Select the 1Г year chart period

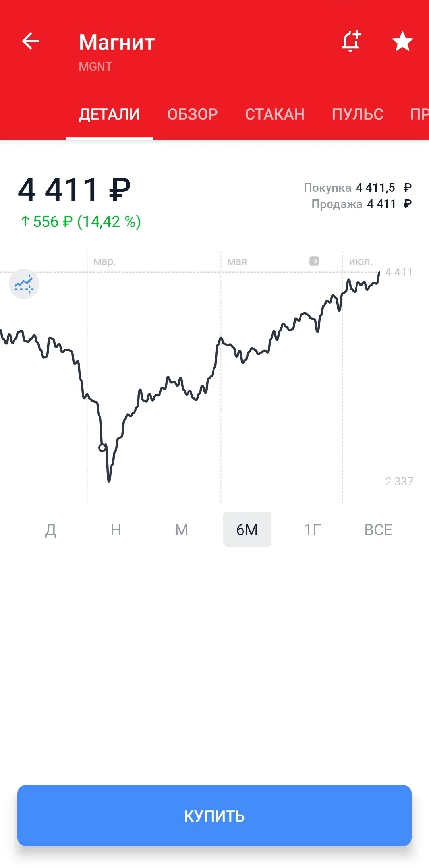click(313, 530)
